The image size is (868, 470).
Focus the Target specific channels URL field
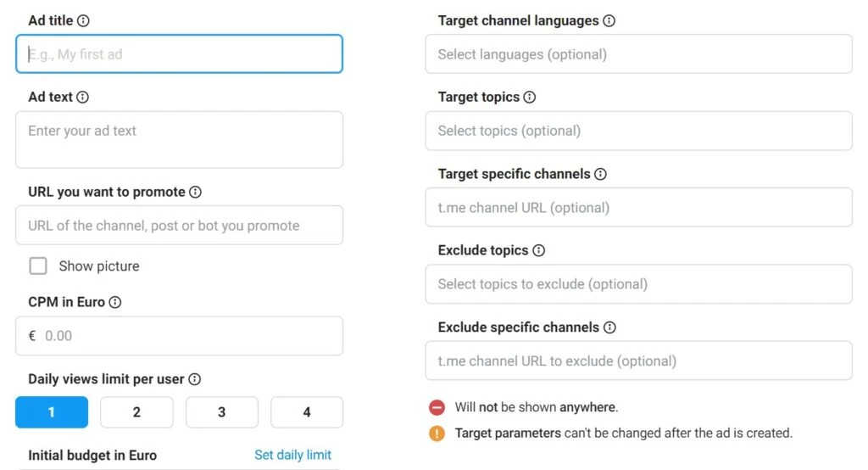pyautogui.click(x=639, y=207)
